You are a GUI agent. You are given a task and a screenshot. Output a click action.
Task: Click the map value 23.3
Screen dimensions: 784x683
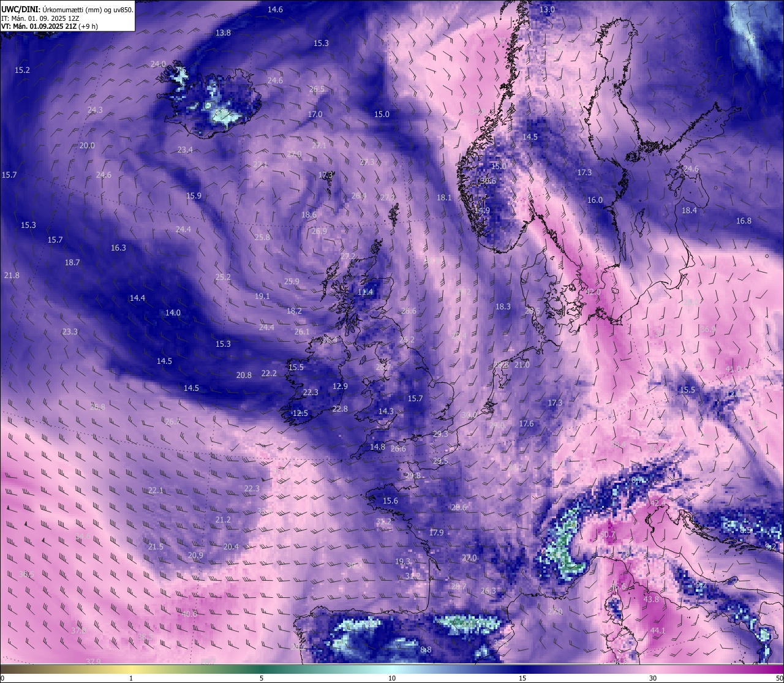70,331
